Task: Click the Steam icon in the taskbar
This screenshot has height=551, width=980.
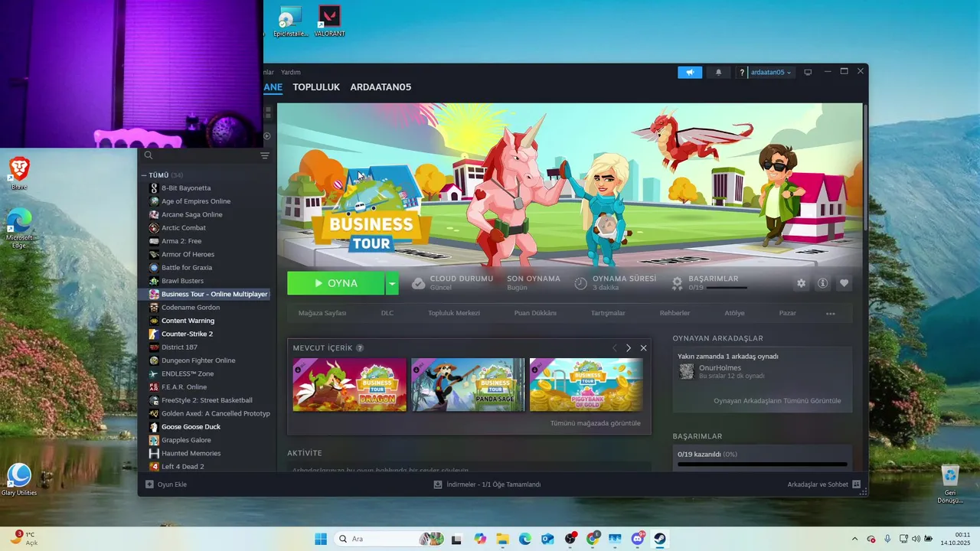Action: click(659, 539)
